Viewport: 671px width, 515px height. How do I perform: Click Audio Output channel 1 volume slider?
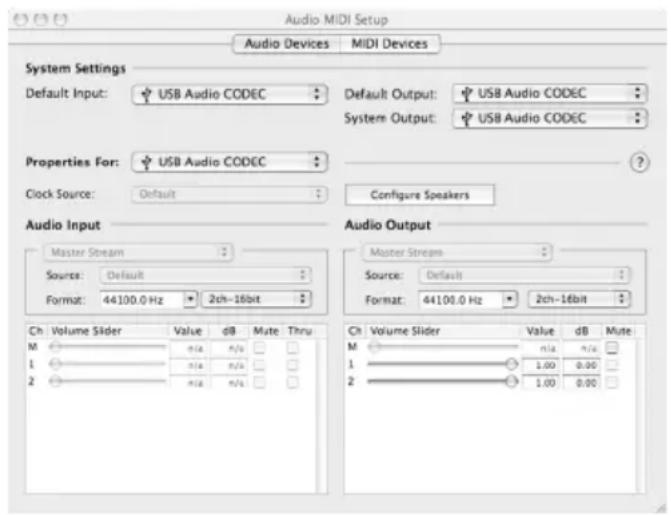click(443, 364)
